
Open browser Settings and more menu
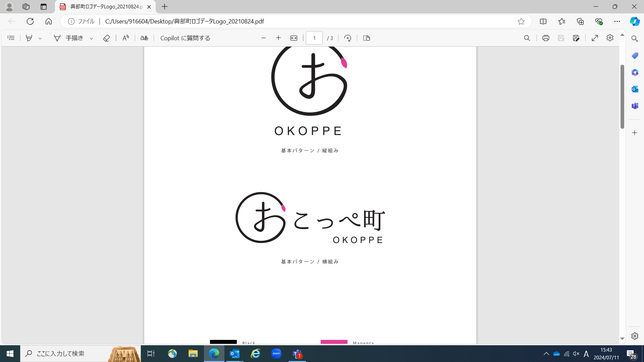[x=617, y=21]
